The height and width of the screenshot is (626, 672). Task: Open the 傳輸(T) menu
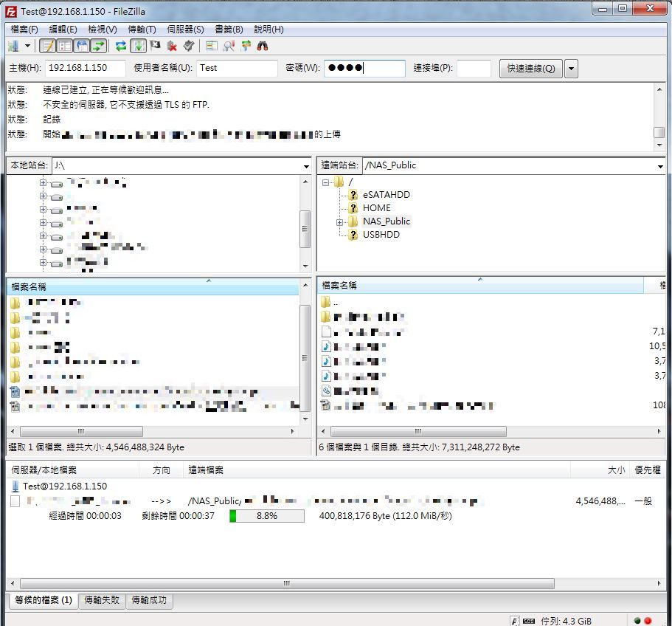142,29
